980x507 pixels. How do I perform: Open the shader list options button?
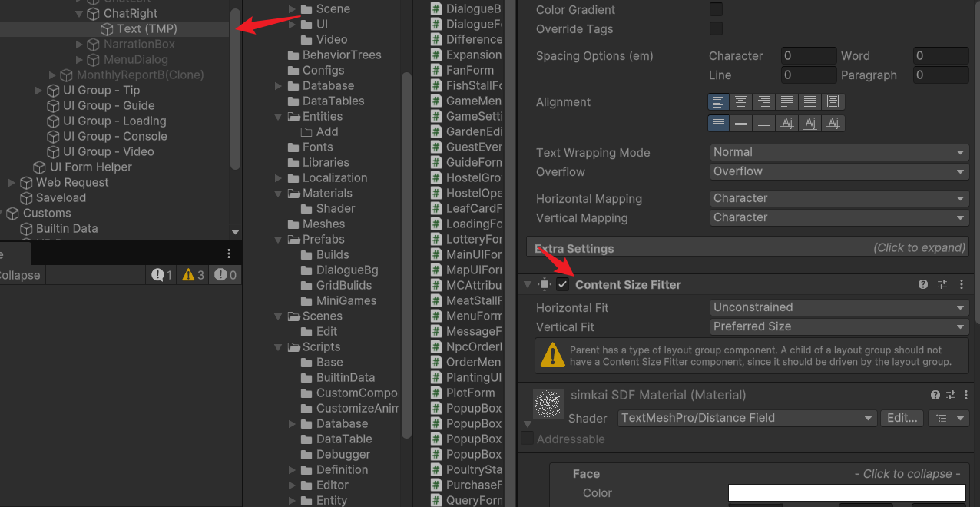click(x=949, y=418)
